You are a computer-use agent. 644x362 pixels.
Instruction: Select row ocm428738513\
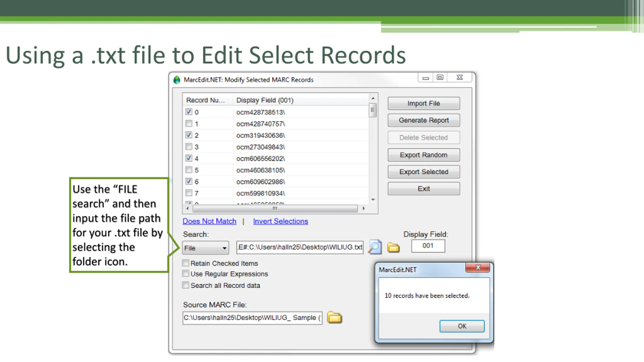(276, 112)
